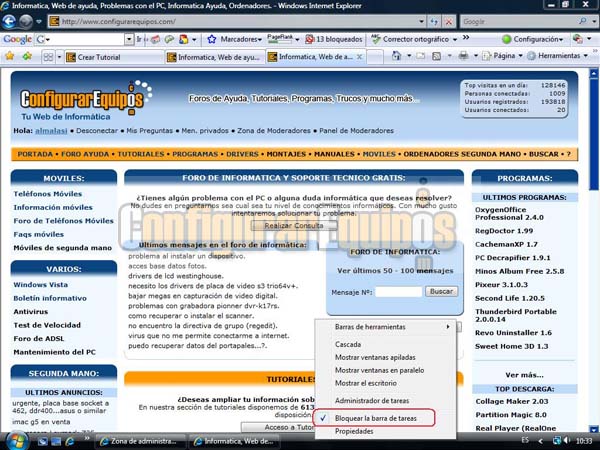The height and width of the screenshot is (450, 600).
Task: Click the Google toolbar logo
Action: (x=17, y=39)
